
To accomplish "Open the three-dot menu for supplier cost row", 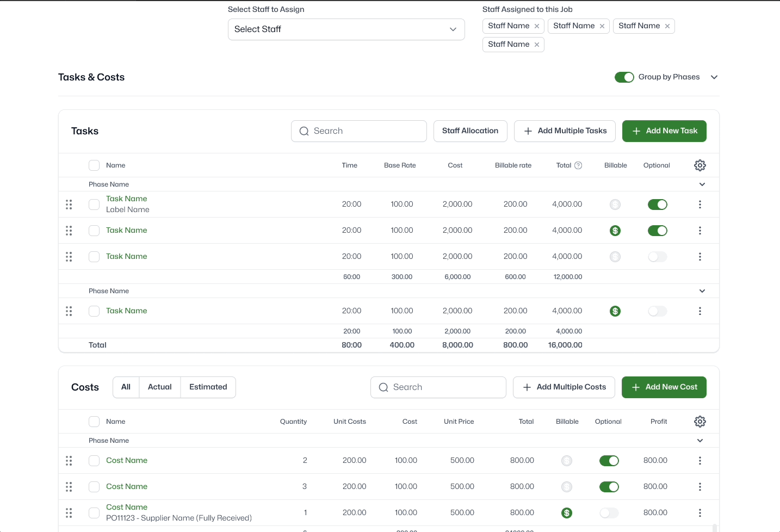I will 700,513.
